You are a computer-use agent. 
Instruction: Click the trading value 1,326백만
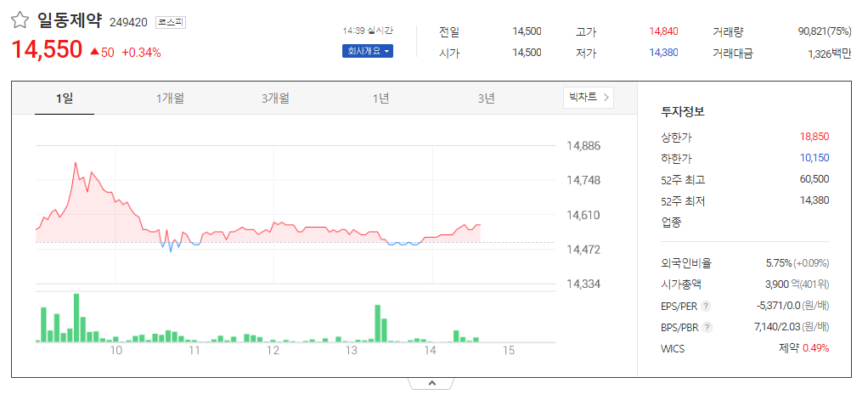830,54
